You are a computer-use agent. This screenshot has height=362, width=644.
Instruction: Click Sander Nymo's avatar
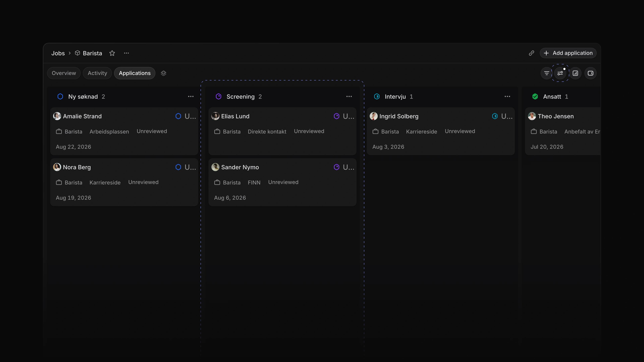click(x=215, y=167)
